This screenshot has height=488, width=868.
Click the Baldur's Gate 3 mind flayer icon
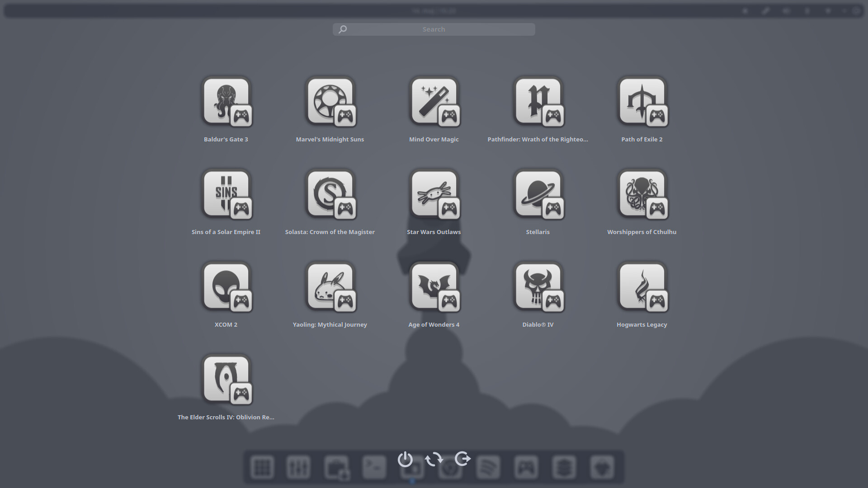click(226, 102)
